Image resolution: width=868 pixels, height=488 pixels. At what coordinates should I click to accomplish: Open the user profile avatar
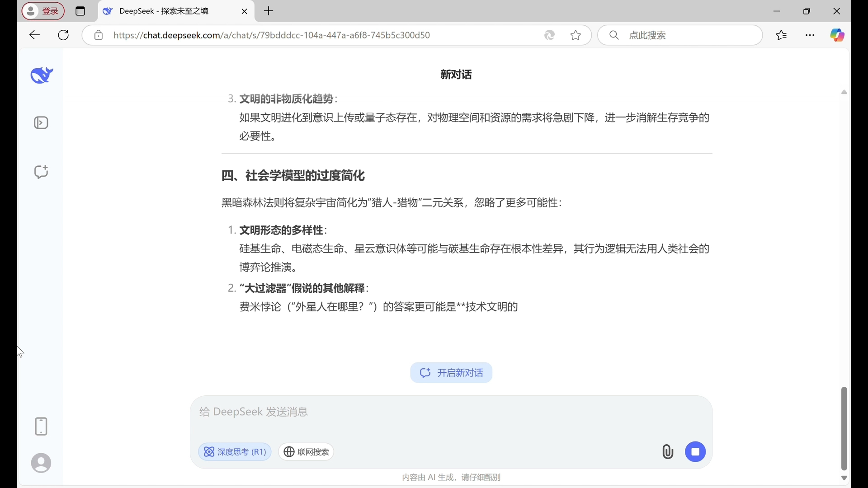point(41,463)
